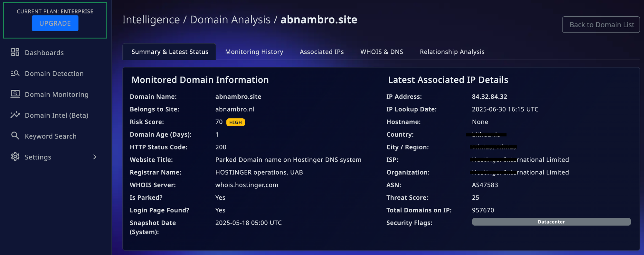Click the Domain Age value 1
This screenshot has height=255, width=644.
coord(217,134)
